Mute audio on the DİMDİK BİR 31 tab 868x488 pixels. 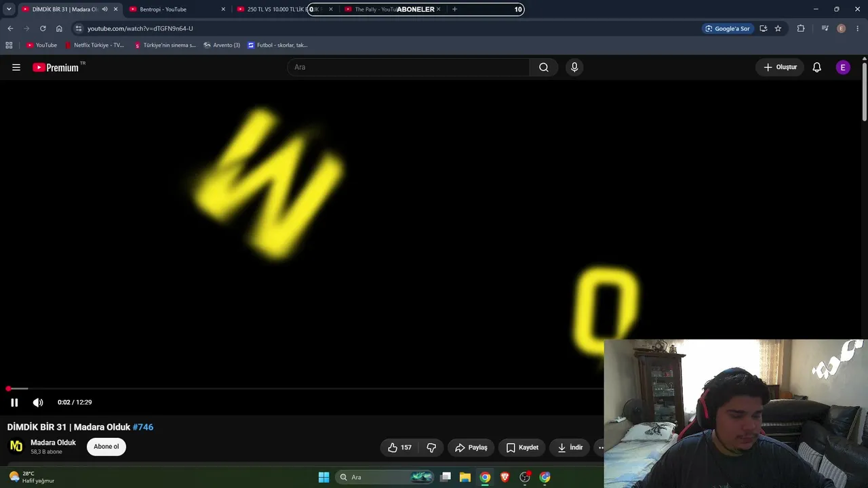click(x=104, y=9)
